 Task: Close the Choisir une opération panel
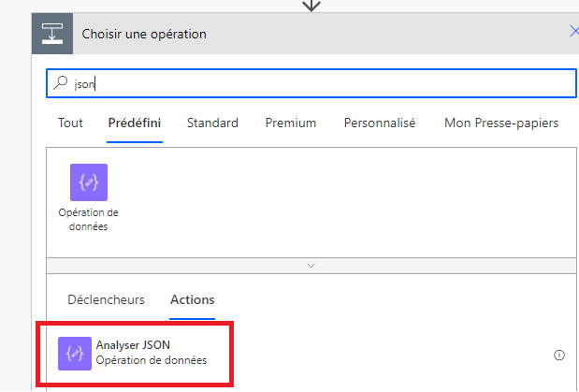tap(573, 32)
